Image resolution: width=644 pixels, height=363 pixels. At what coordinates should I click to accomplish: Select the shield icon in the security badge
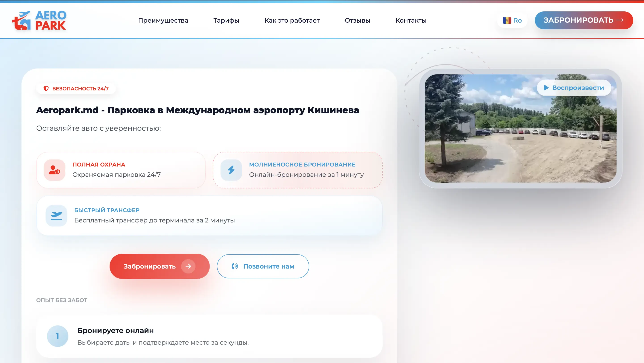click(46, 88)
